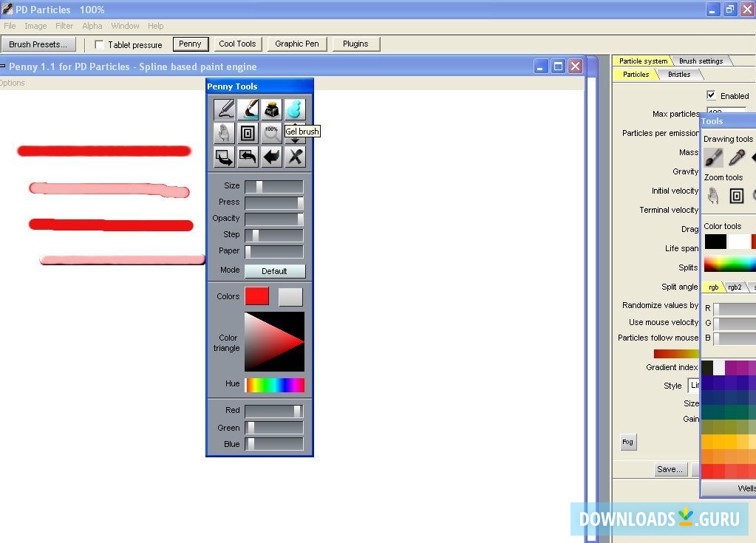Select the hand pan tool in Penny Tools
Screen dimensions: 756x543
pyautogui.click(x=224, y=133)
